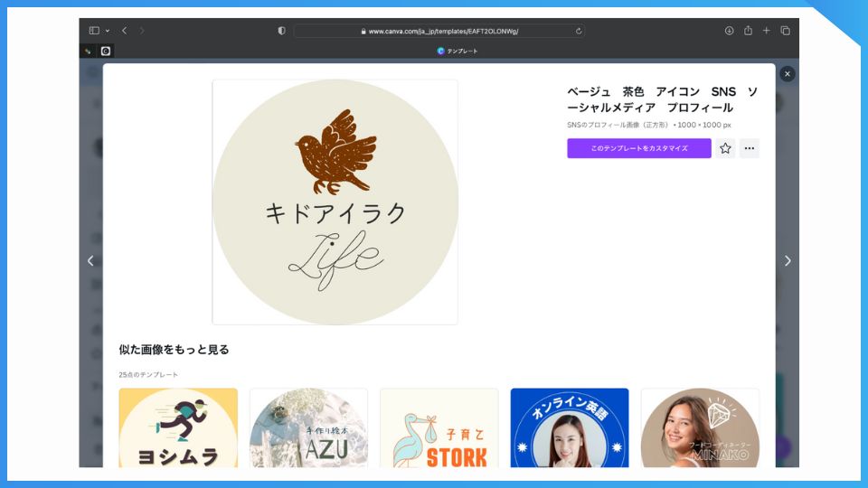868x488 pixels.
Task: Open the MINAKO template thumbnail
Action: (700, 428)
